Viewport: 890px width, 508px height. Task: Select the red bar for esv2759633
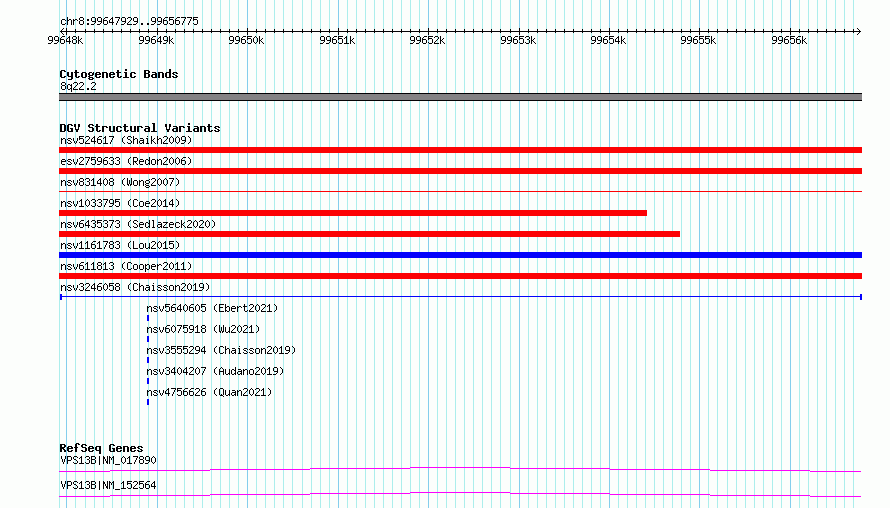[x=460, y=171]
